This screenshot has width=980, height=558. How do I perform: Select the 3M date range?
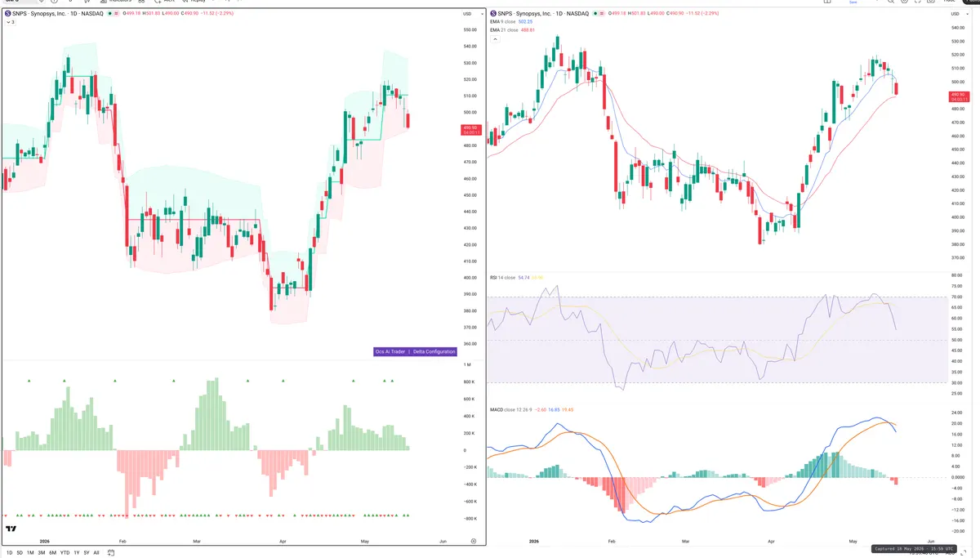pyautogui.click(x=42, y=552)
